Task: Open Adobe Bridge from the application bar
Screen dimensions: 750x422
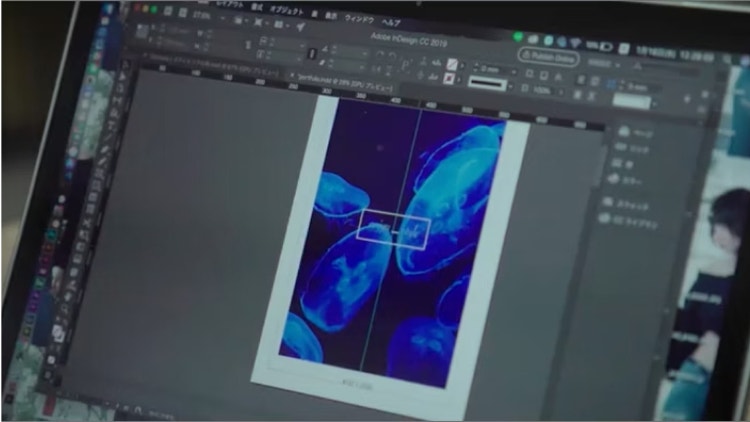Action: click(x=168, y=11)
